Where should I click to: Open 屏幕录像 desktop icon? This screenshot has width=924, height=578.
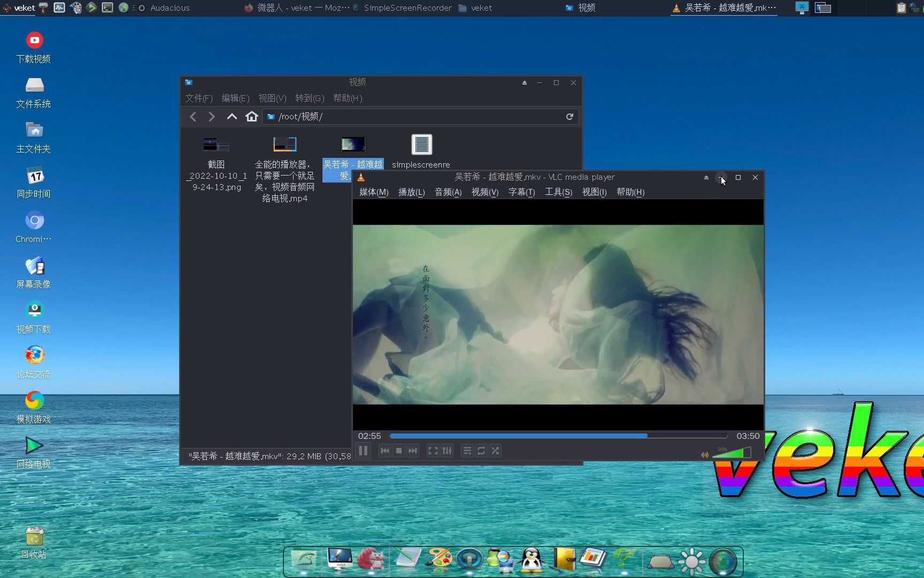tap(34, 273)
